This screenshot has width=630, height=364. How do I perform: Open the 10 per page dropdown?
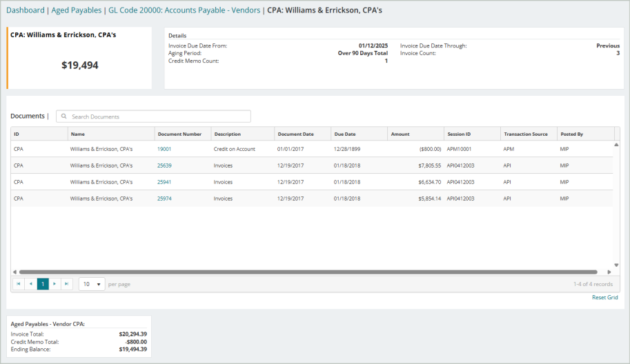(x=92, y=284)
